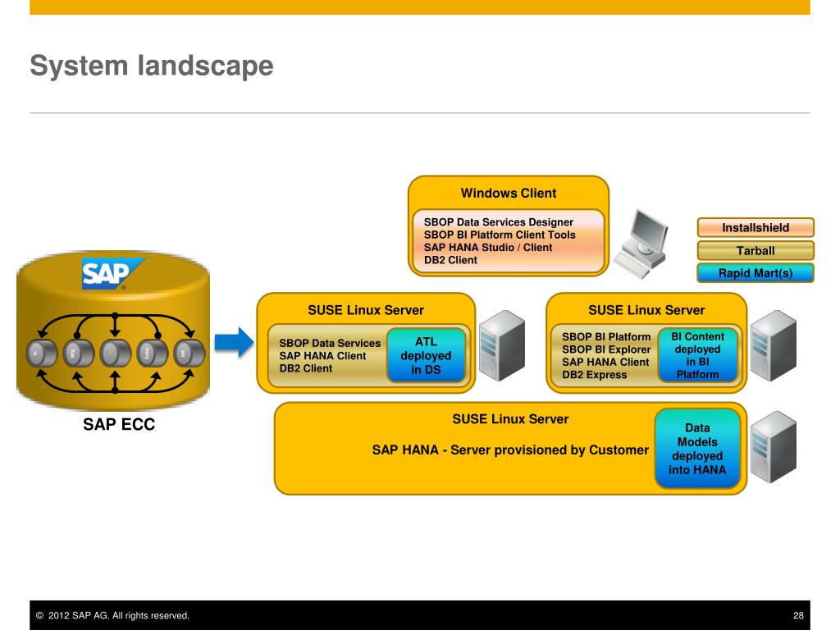Image resolution: width=840 pixels, height=630 pixels.
Task: Click SAP HANA - Server provisioned by Customer text
Action: [x=510, y=450]
